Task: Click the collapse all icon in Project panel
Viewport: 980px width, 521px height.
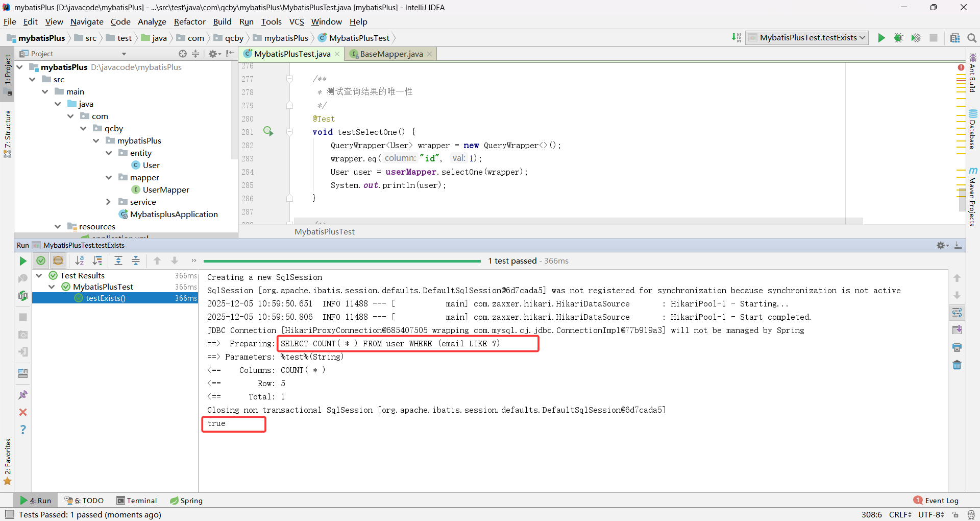Action: click(x=195, y=54)
